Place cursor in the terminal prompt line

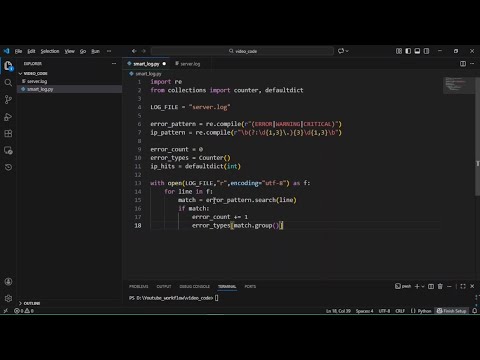(173, 298)
